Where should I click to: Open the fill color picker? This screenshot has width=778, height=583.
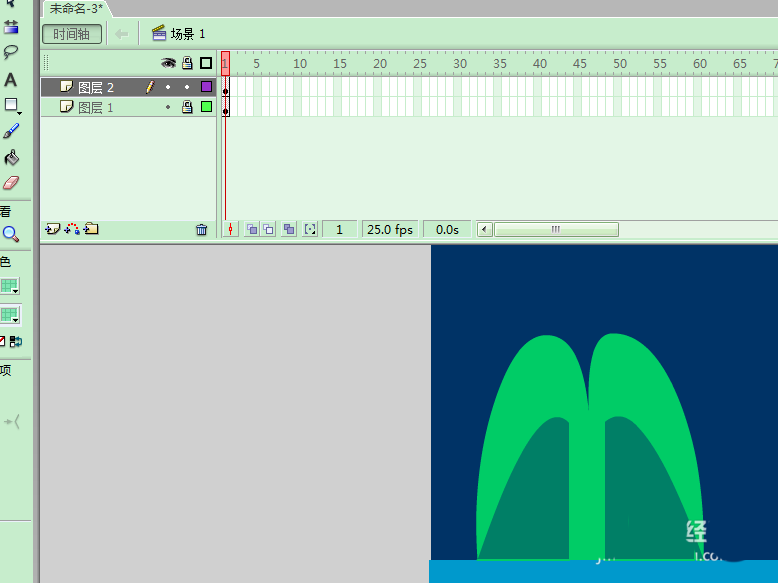10,315
